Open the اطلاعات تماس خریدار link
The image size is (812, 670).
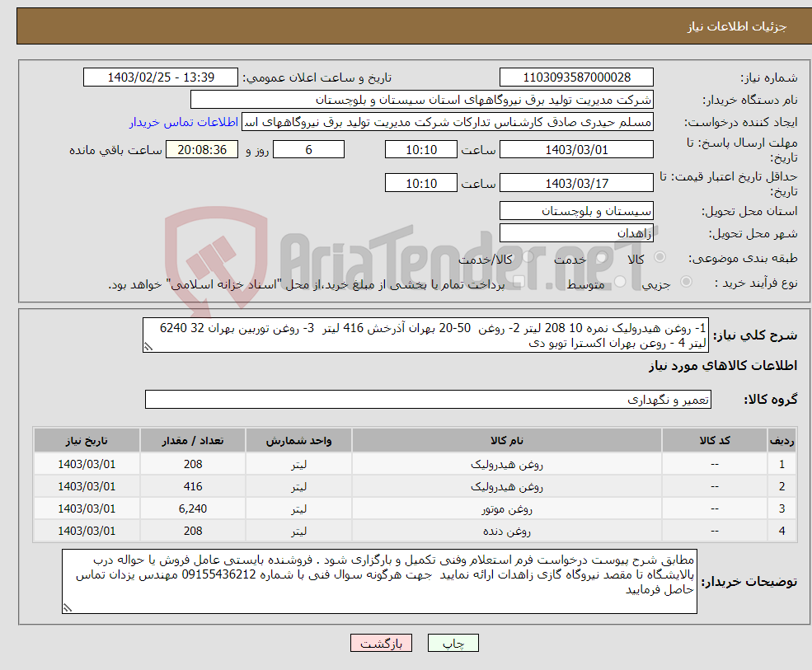coord(184,122)
